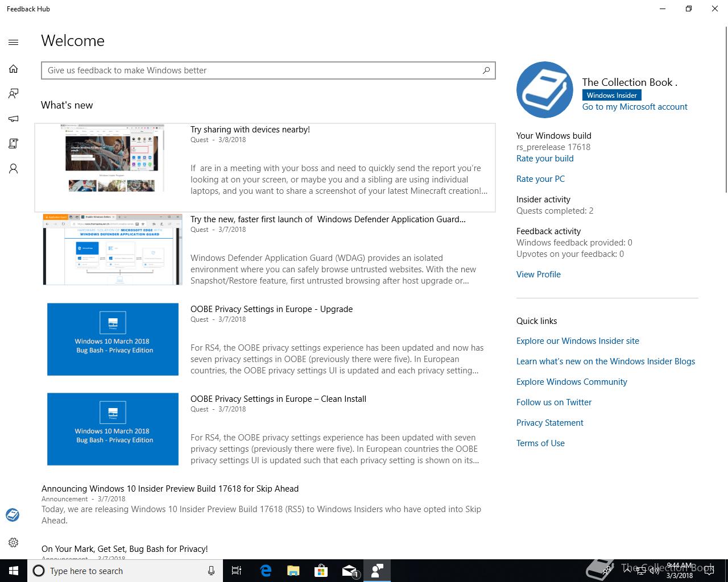Viewport: 728px width, 582px height.
Task: Open File Explorer from taskbar
Action: (x=293, y=571)
